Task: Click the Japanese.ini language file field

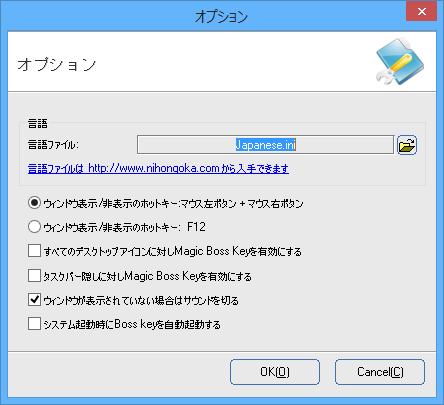Action: 265,145
